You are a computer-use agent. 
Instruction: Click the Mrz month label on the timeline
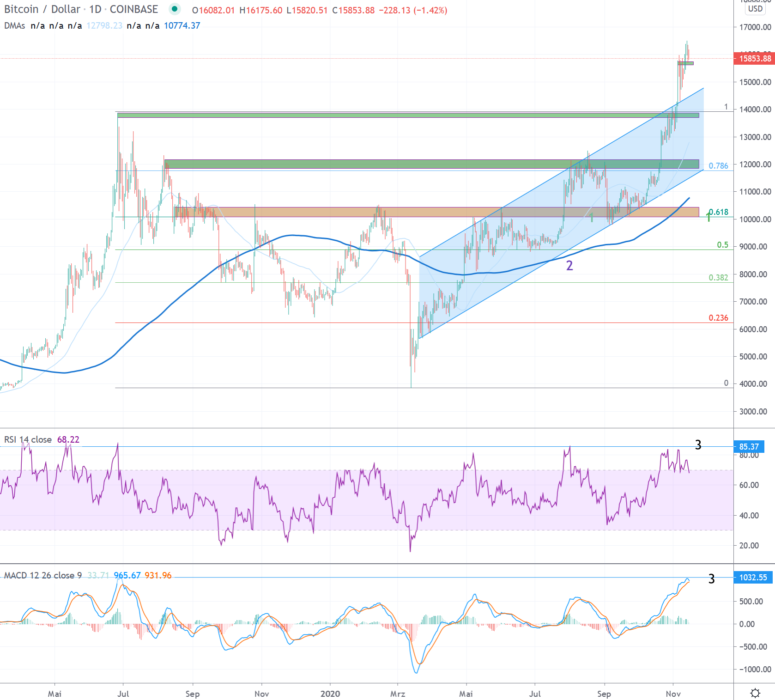tap(398, 694)
